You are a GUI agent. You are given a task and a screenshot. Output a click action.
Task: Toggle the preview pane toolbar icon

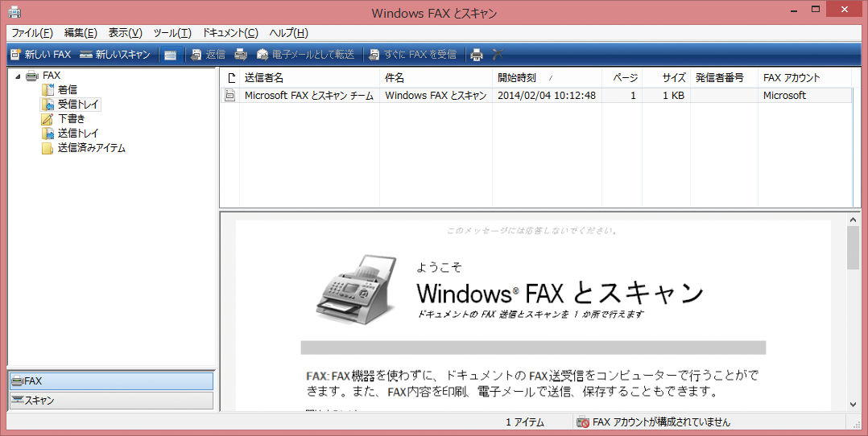click(x=170, y=55)
